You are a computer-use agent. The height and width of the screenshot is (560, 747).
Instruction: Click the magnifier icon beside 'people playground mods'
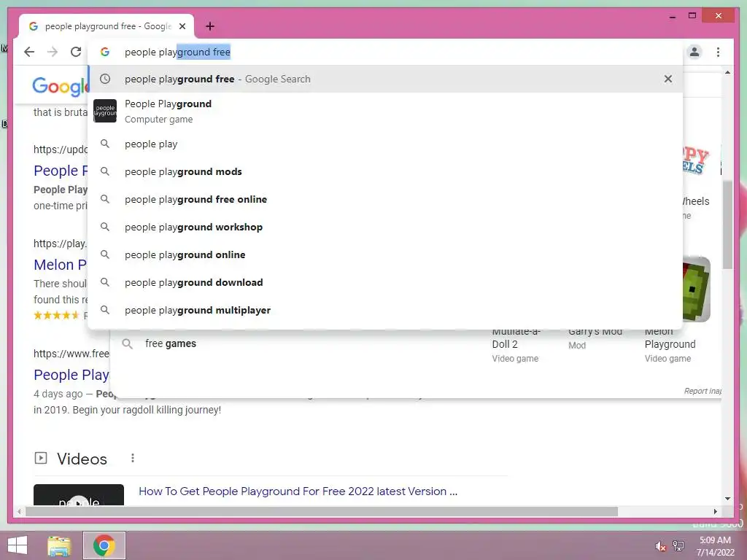(x=105, y=171)
